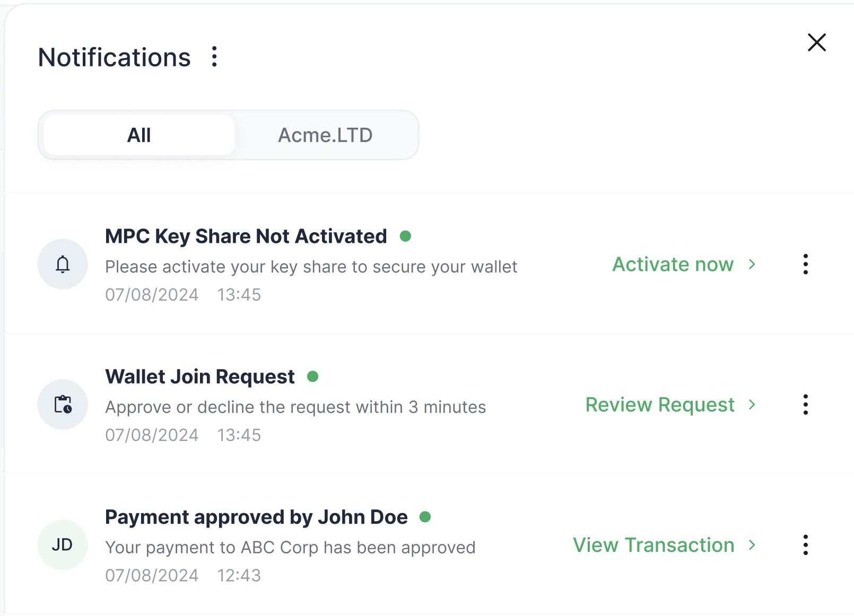This screenshot has width=854, height=616.
Task: Switch to the All tab
Action: pos(139,135)
